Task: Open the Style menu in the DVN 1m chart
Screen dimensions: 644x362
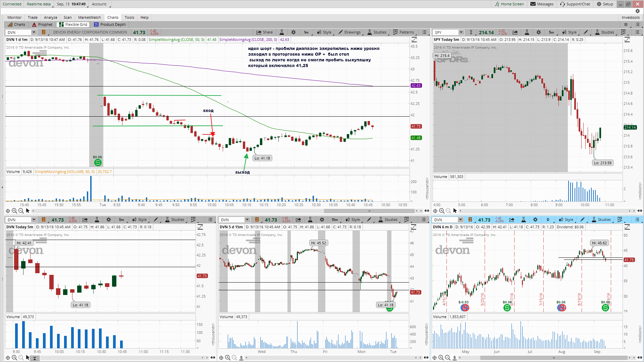Action: click(324, 32)
